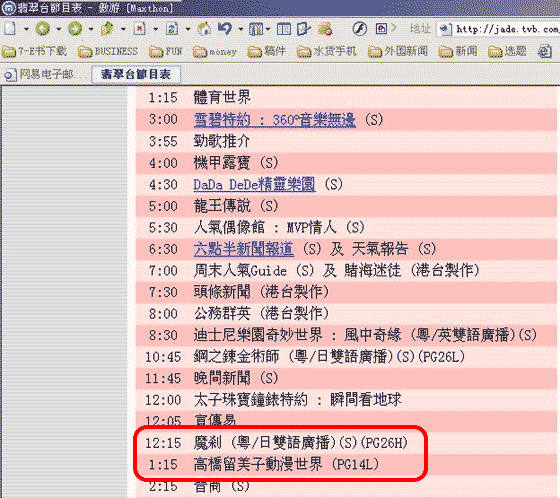Image resolution: width=560 pixels, height=498 pixels.
Task: Click the small window icon beside Flash
Action: pos(381,28)
